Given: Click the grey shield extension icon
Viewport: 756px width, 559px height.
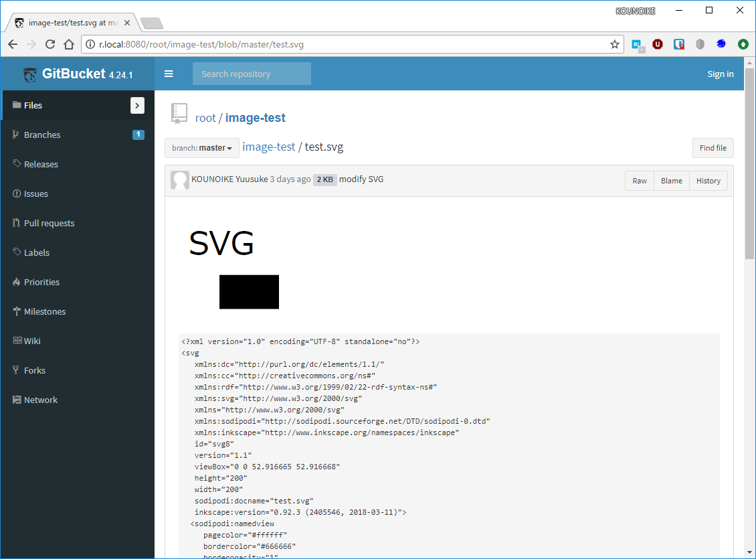Looking at the screenshot, I should (x=700, y=44).
